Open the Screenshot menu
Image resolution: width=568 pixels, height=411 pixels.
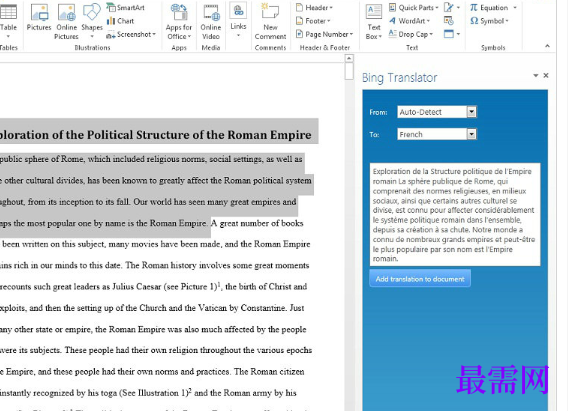pos(131,34)
